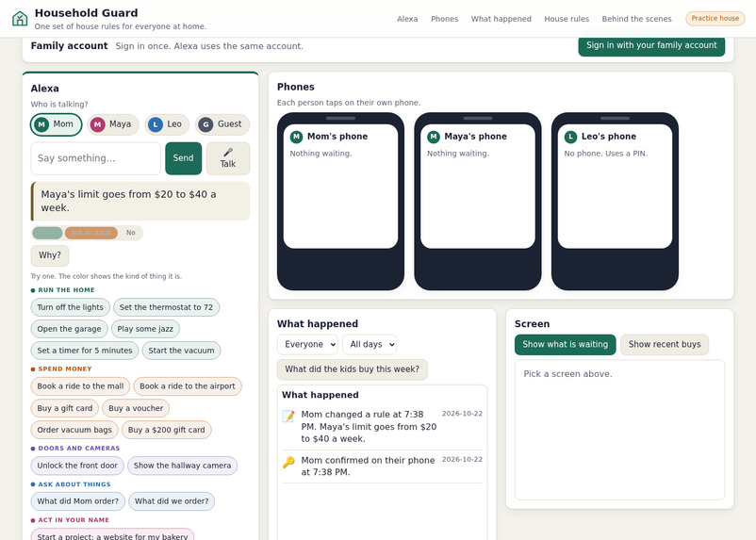Image resolution: width=756 pixels, height=540 pixels.
Task: Click the Why? button
Action: pyautogui.click(x=50, y=255)
